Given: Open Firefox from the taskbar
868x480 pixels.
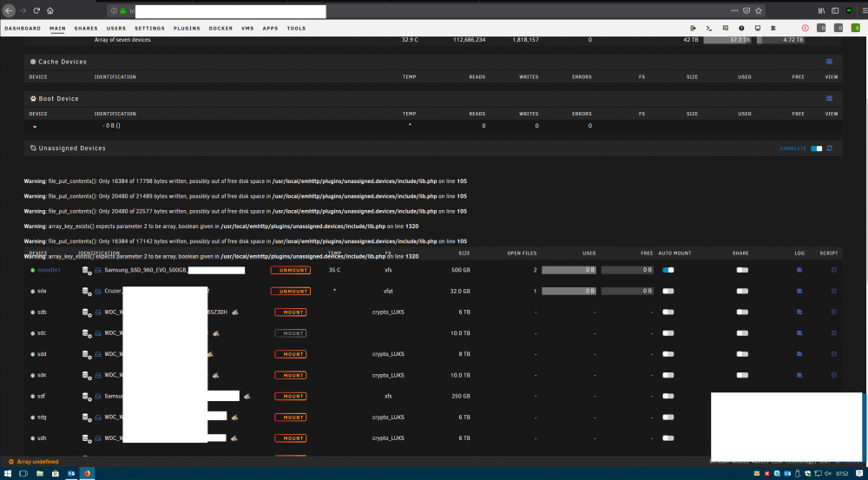Looking at the screenshot, I should coord(87,474).
